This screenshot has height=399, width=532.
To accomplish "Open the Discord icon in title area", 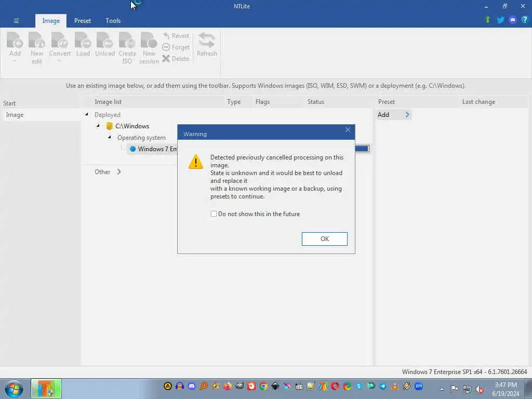I will point(513,20).
